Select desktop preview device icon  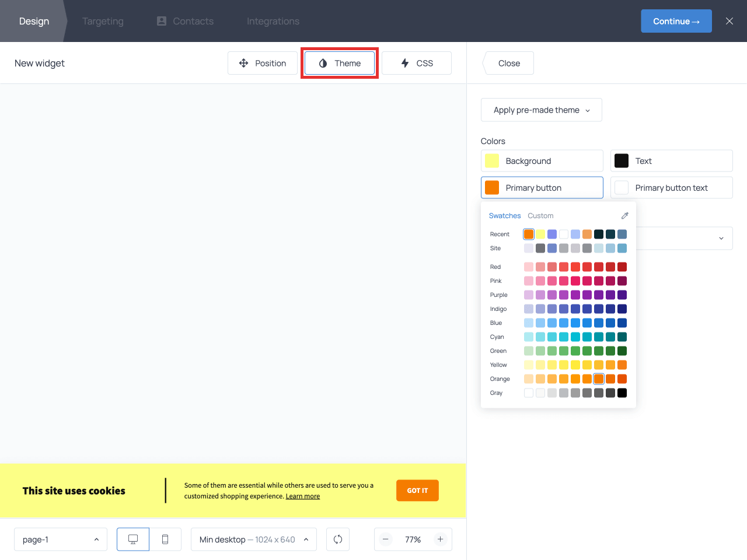click(133, 540)
